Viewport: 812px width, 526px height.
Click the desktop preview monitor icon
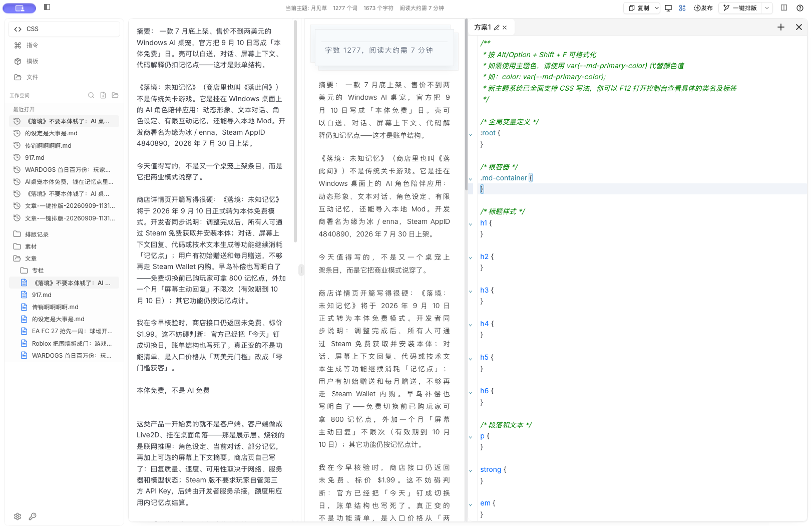(668, 8)
